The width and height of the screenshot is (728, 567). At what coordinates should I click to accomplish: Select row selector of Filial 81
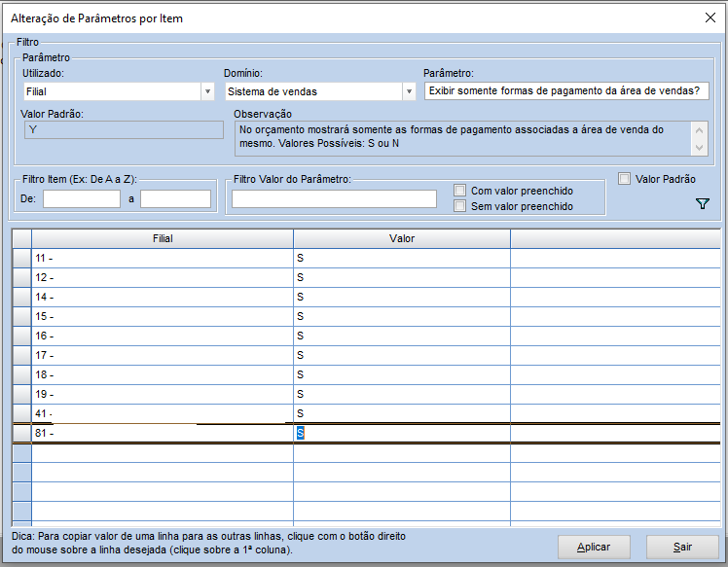[21, 433]
